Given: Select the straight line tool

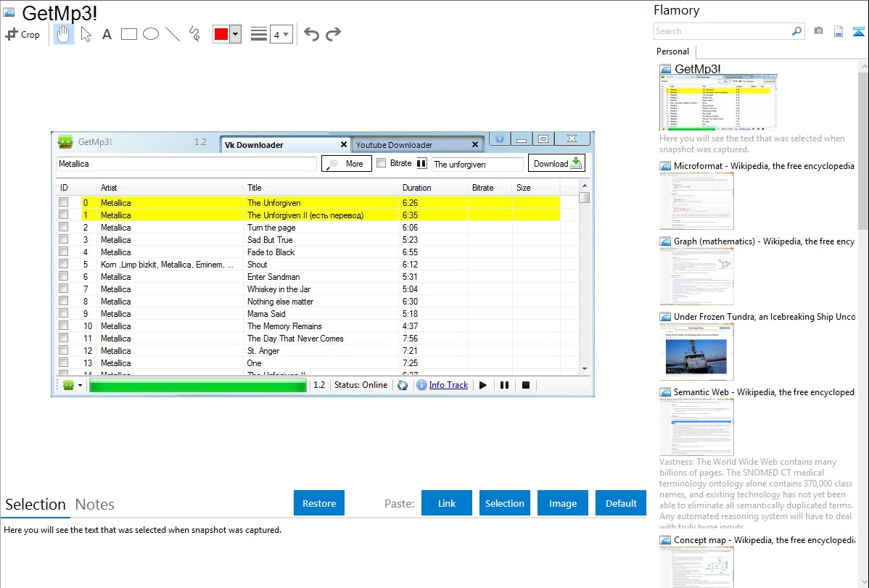Looking at the screenshot, I should click(173, 34).
